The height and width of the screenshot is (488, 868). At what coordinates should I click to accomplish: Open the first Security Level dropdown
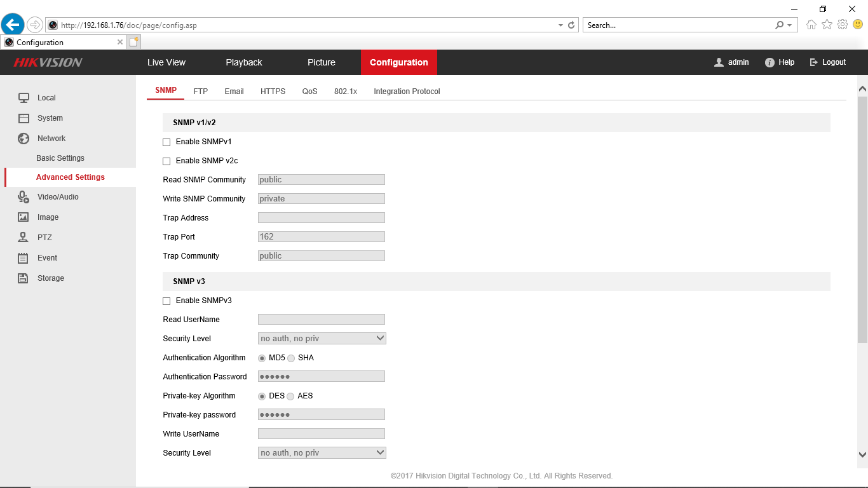(x=322, y=339)
